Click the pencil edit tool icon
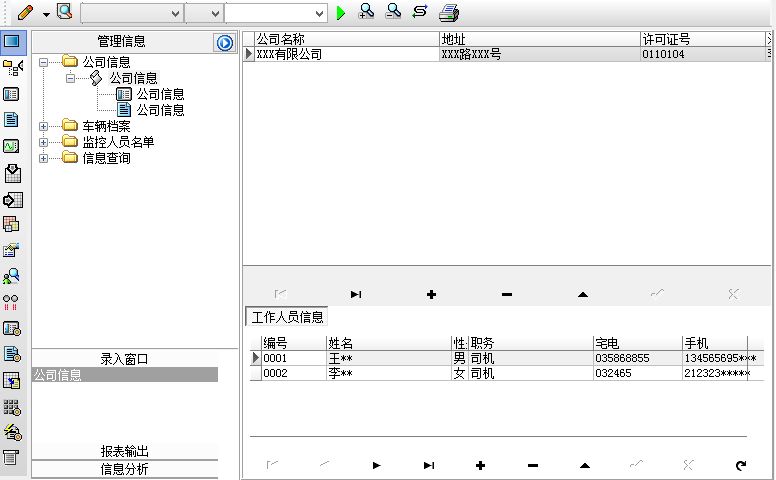776x480 pixels. click(25, 12)
